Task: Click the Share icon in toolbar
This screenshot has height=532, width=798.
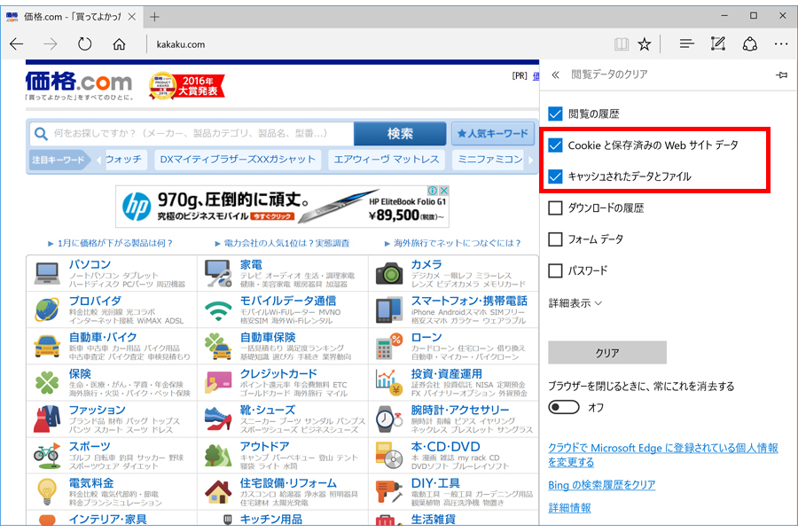Action: pos(749,44)
